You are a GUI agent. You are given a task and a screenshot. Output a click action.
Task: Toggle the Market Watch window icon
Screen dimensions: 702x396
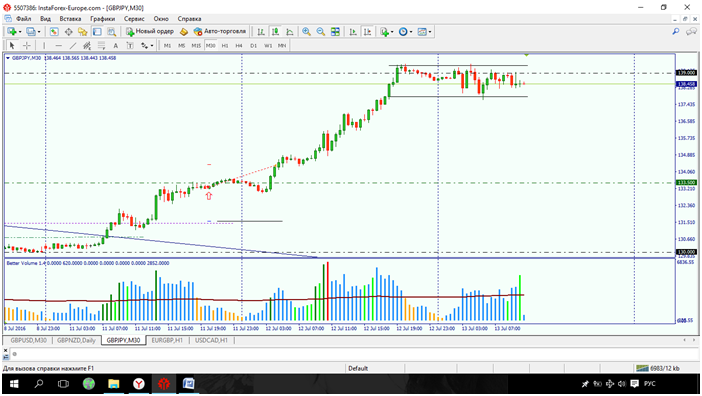(x=54, y=31)
